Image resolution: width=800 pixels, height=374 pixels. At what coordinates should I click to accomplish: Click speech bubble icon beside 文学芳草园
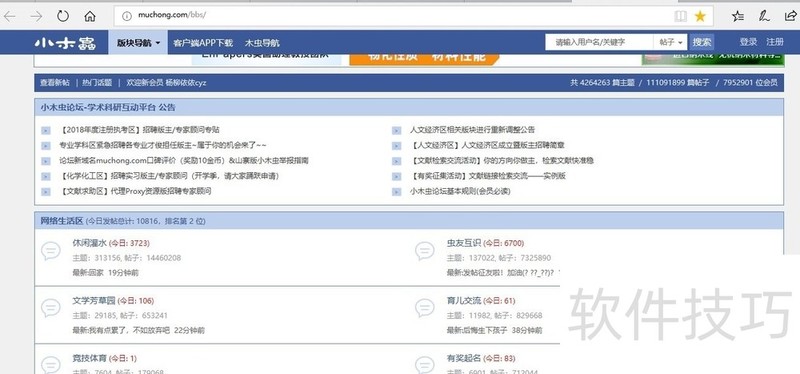tap(51, 308)
